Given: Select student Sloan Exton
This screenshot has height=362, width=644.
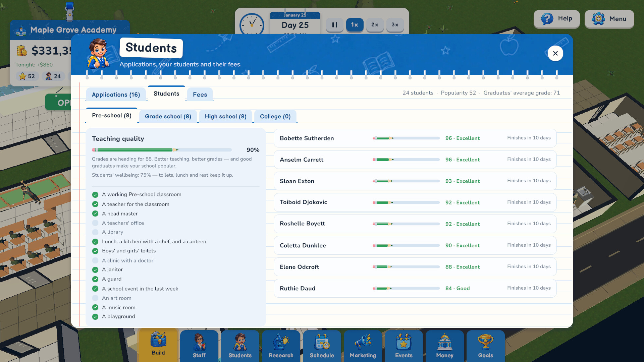Looking at the screenshot, I should click(x=415, y=181).
